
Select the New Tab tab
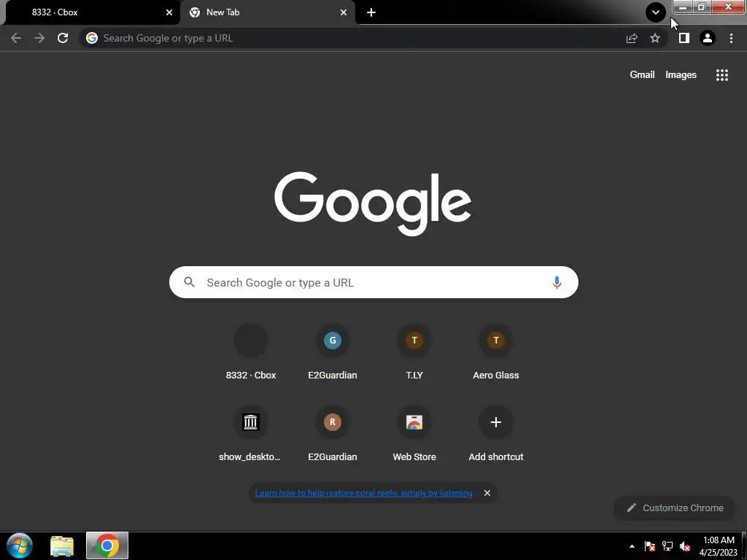tap(268, 12)
